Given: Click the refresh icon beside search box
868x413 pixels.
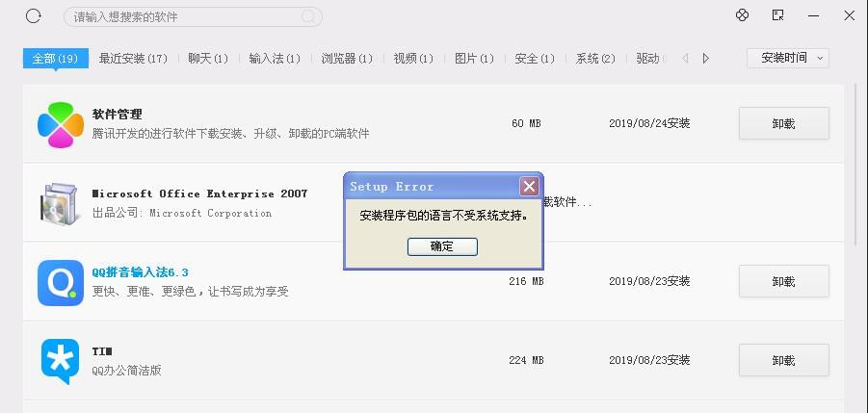Looking at the screenshot, I should coord(34,16).
